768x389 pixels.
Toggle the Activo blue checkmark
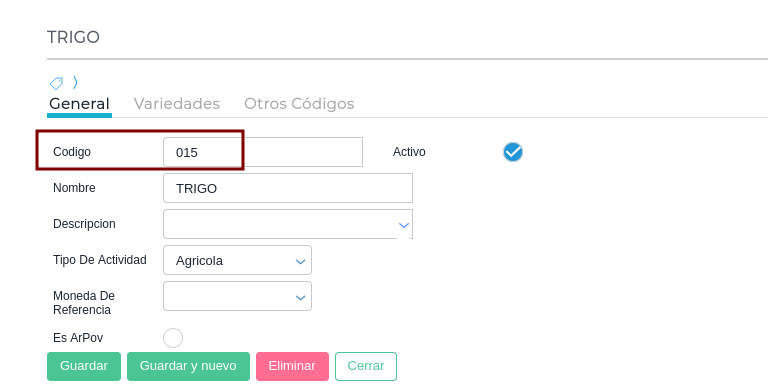(x=513, y=152)
